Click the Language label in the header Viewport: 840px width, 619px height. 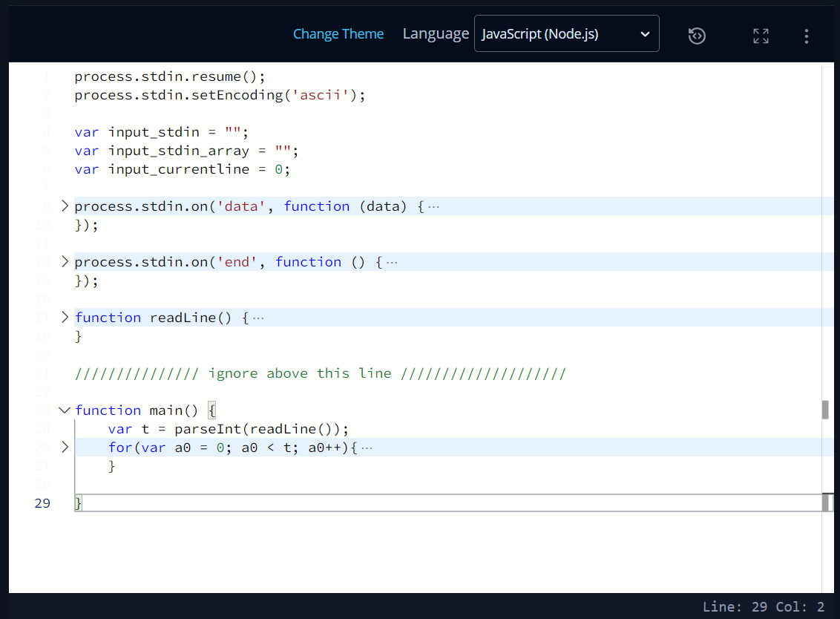coord(436,33)
